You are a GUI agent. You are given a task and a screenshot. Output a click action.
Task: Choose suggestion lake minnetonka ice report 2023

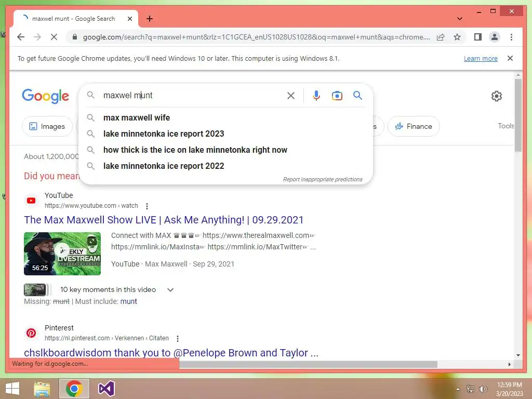[225, 134]
